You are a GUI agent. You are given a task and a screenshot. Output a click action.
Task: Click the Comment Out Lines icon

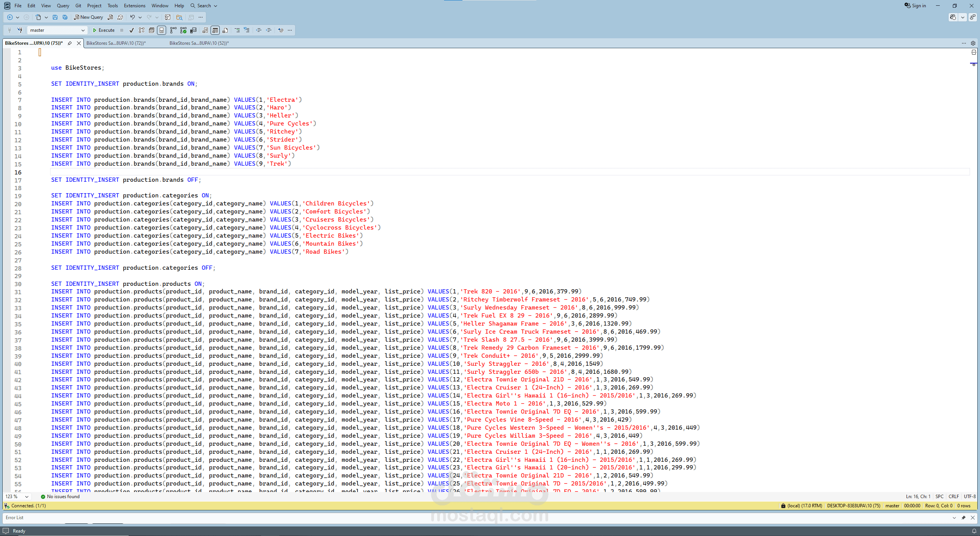tap(237, 30)
